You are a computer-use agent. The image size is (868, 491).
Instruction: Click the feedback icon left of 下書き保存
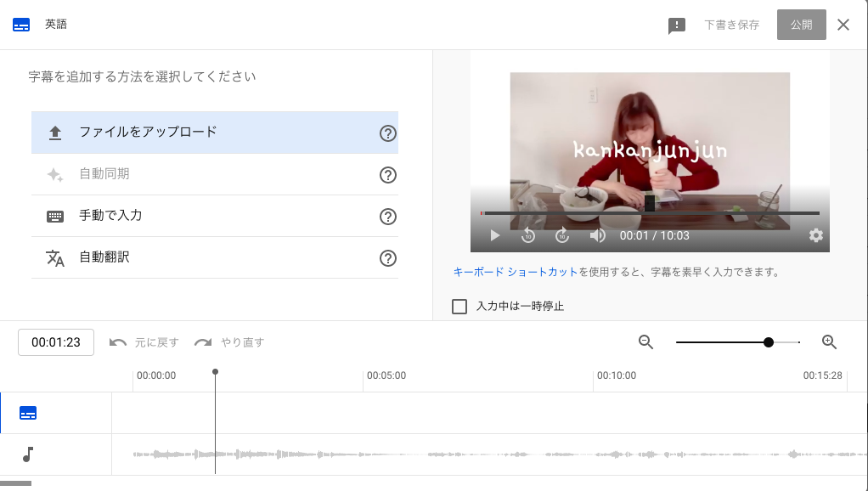point(677,24)
